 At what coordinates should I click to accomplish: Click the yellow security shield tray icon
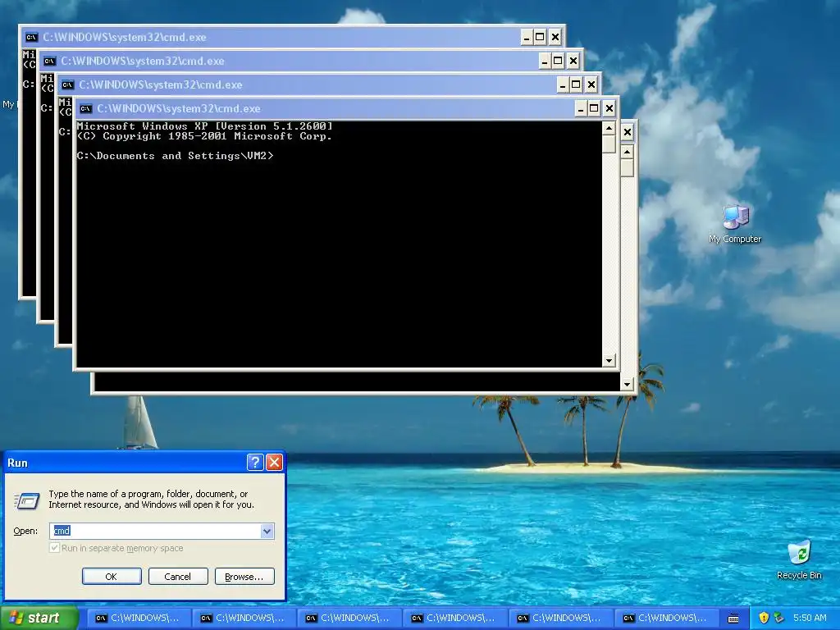(764, 618)
